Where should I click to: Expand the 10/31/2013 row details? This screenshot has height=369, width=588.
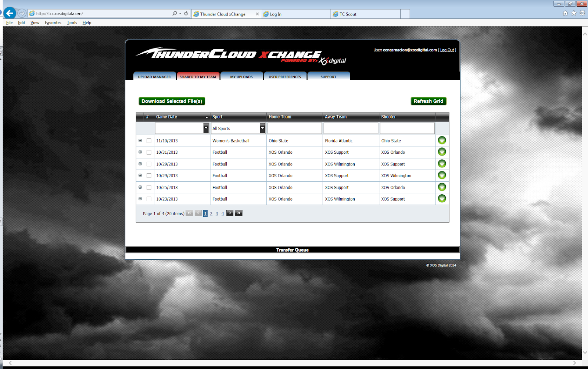(x=140, y=152)
